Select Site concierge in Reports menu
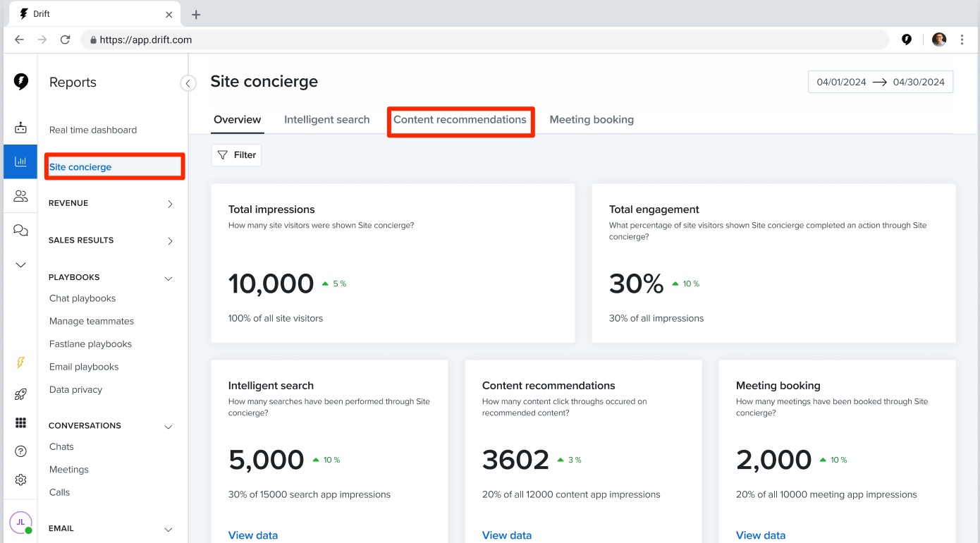 click(x=80, y=167)
